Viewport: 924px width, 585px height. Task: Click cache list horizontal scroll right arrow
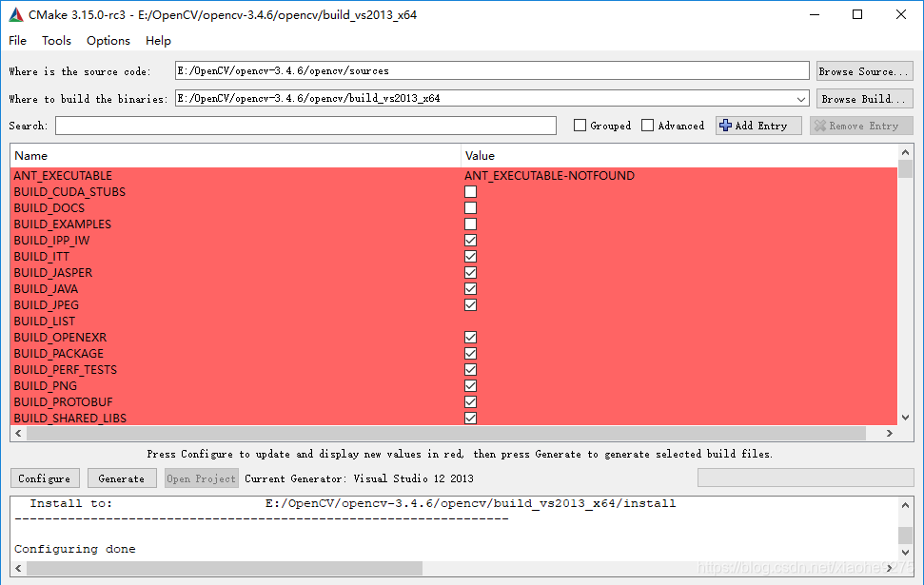[x=889, y=433]
